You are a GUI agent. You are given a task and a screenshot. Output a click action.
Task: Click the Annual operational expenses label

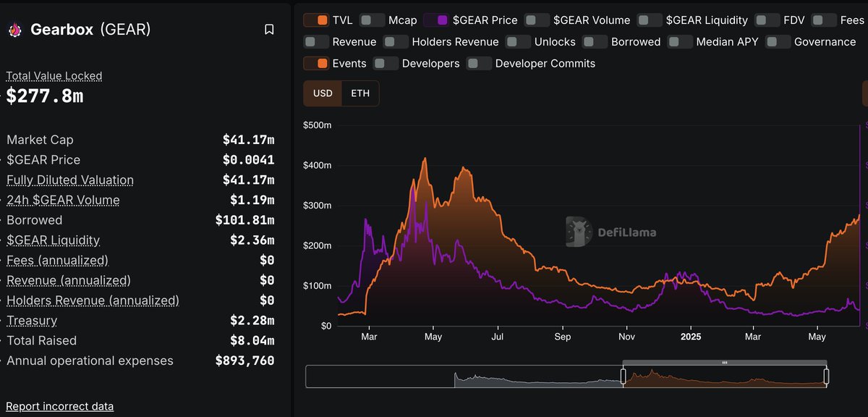tap(90, 361)
